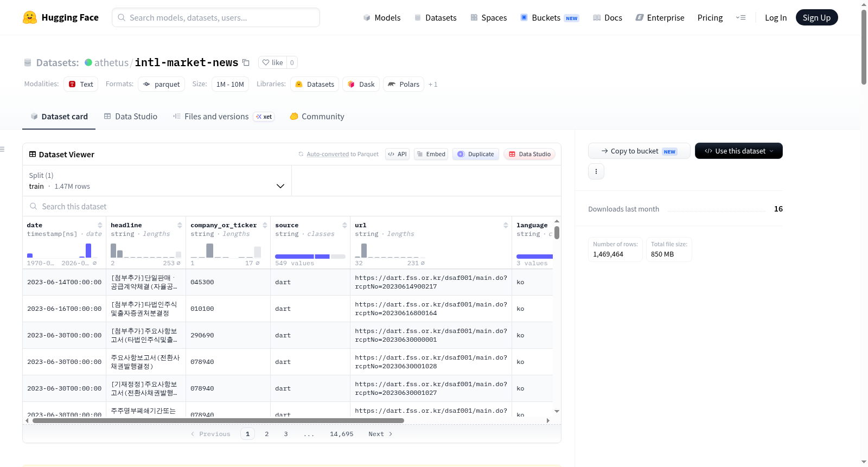Switch to the Dataset card tab
Screen dimensions: 868x467
[x=59, y=116]
